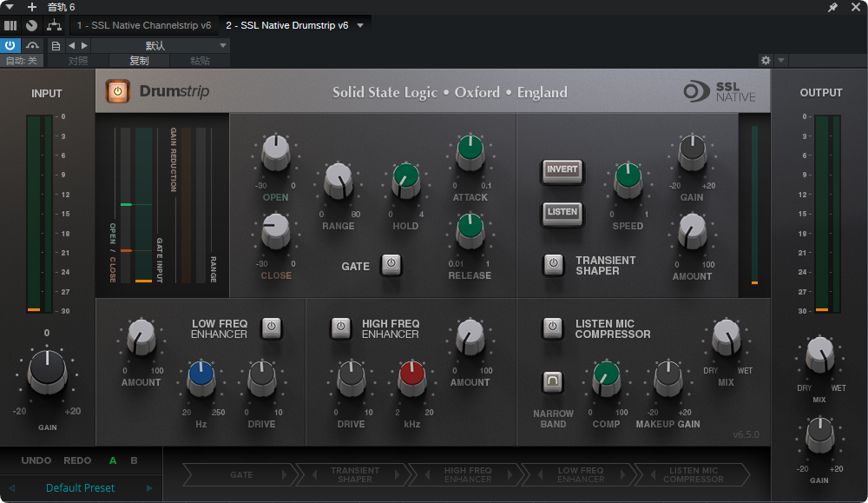Enable the Transient Shaper power button
Image resolution: width=868 pixels, height=503 pixels.
(553, 264)
